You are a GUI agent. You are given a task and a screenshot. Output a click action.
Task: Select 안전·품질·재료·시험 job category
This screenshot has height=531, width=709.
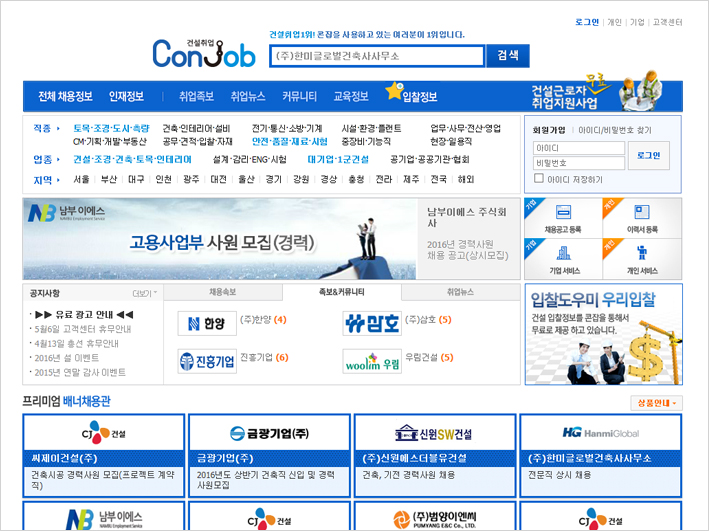(x=289, y=142)
